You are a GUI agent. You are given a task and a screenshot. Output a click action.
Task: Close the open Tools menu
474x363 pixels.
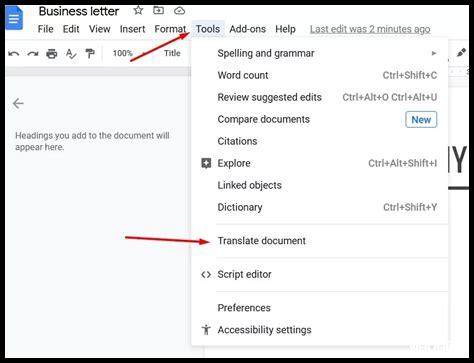coord(208,29)
